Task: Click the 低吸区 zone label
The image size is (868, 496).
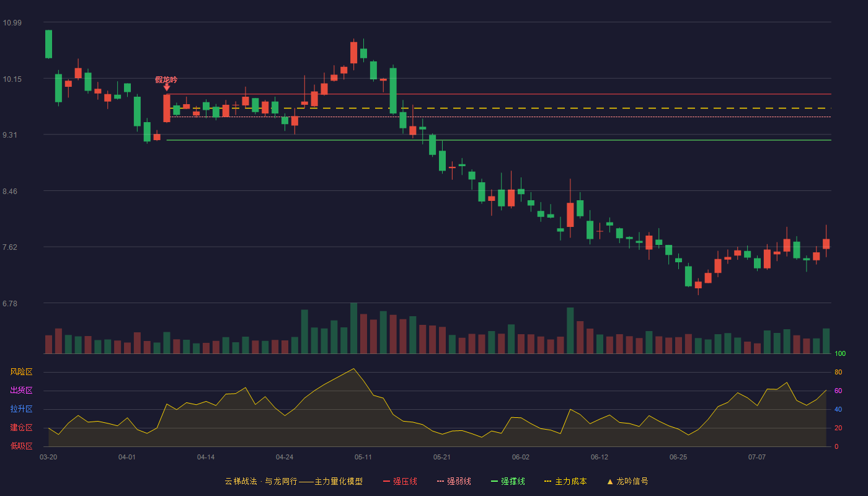Action: pos(21,446)
